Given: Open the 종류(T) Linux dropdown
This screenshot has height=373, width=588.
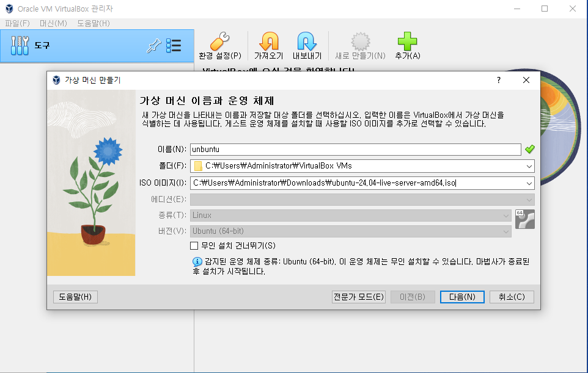Looking at the screenshot, I should click(x=351, y=215).
